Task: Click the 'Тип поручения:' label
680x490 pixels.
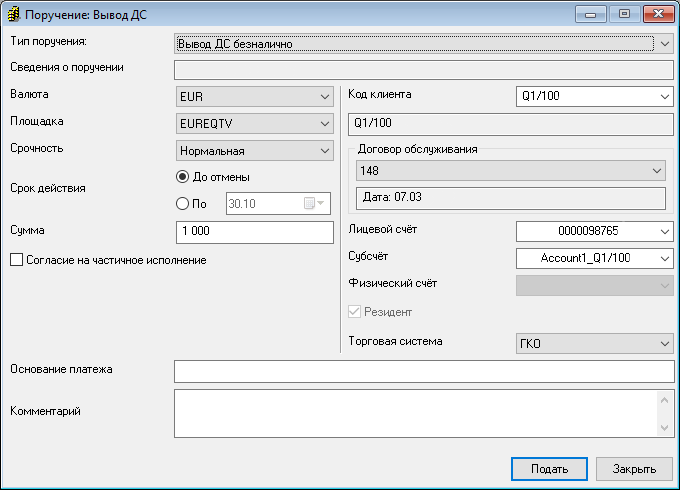Action: (x=49, y=42)
